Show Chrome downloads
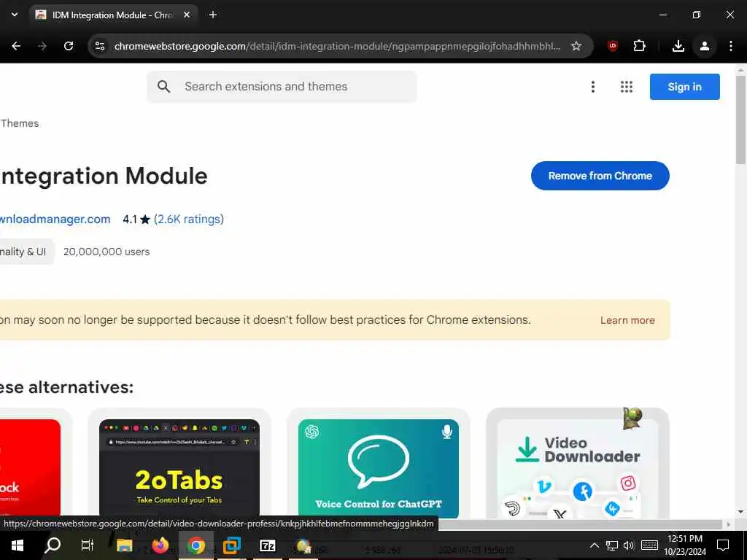The height and width of the screenshot is (560, 747). coord(678,46)
